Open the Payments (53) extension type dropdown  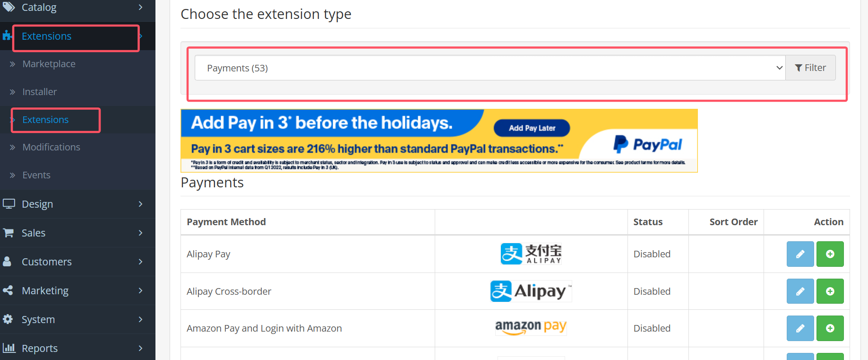tap(490, 68)
